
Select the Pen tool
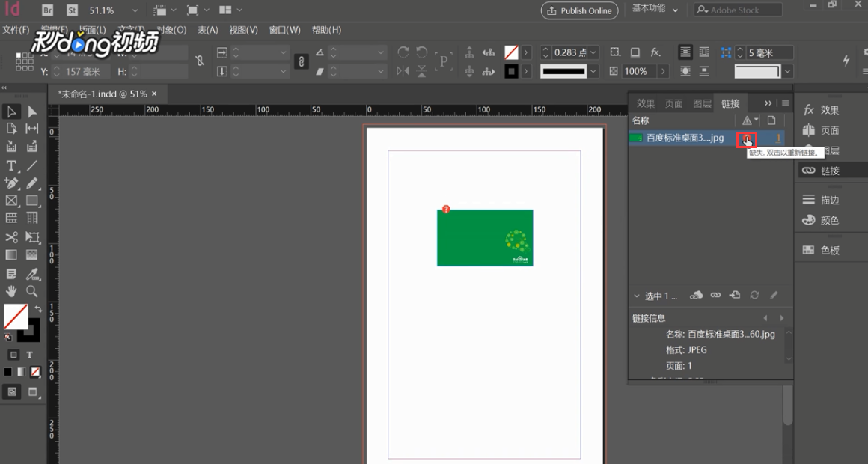11,183
